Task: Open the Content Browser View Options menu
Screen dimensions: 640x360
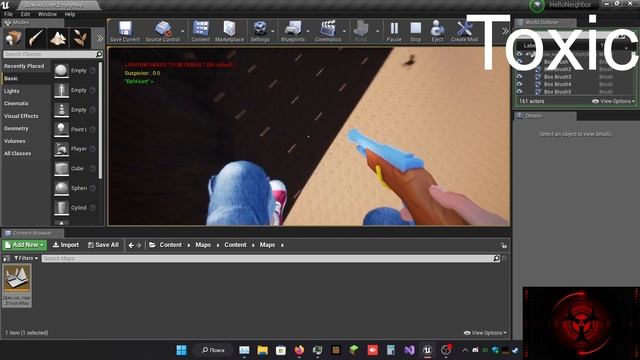Action: point(485,333)
